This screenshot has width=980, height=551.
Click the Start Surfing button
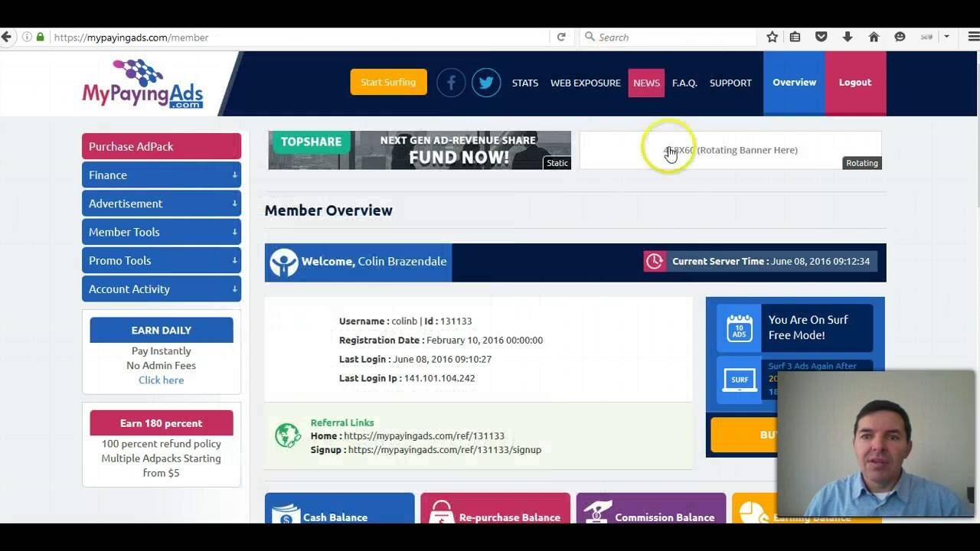pyautogui.click(x=388, y=82)
